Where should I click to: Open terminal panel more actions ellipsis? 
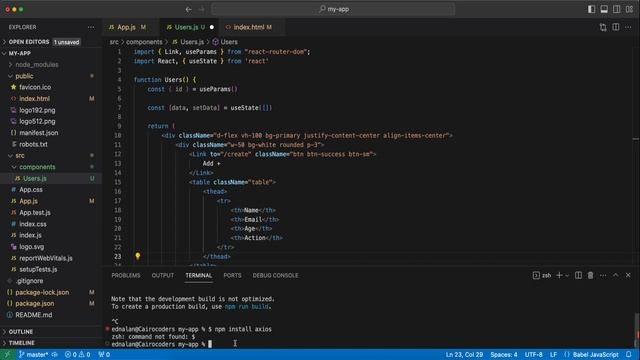[603, 276]
